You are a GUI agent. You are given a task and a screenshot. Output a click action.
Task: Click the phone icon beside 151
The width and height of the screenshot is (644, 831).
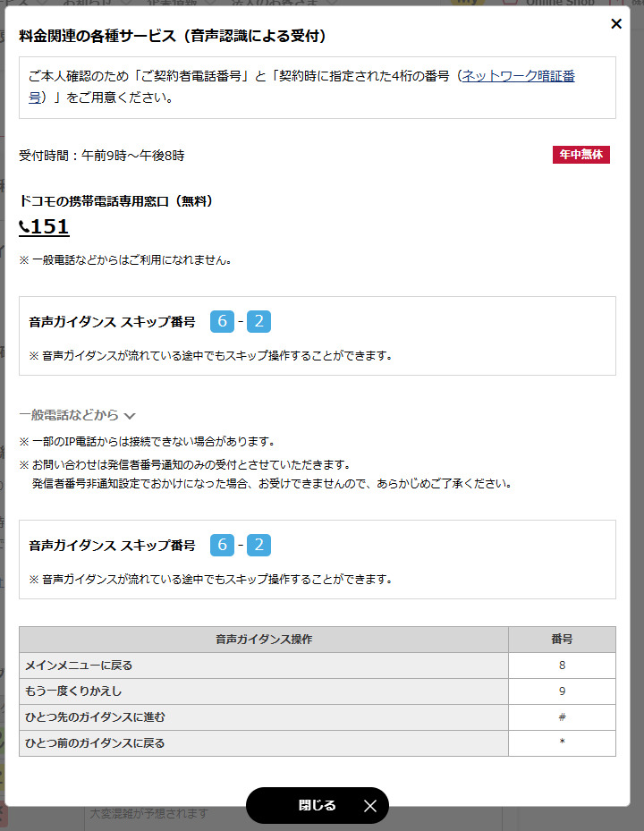tap(24, 228)
